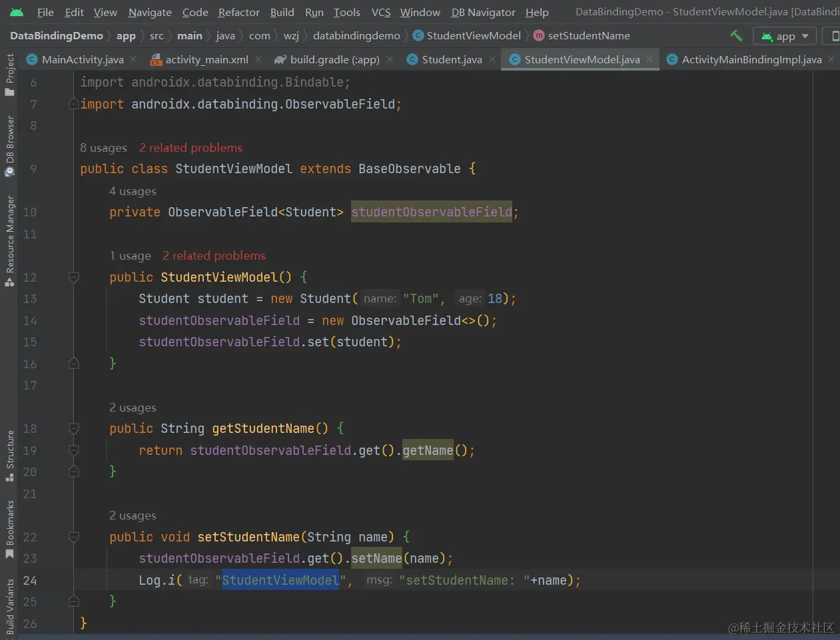Close the MainActivity.java tab
The height and width of the screenshot is (640, 840).
133,59
